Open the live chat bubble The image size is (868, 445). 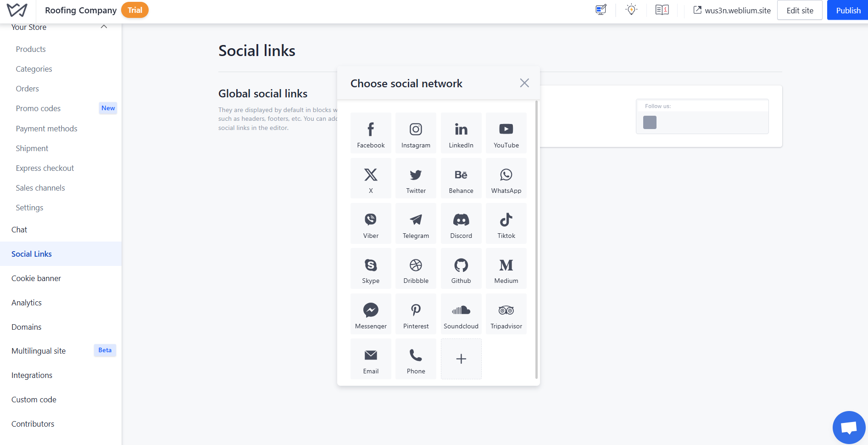[x=849, y=428]
